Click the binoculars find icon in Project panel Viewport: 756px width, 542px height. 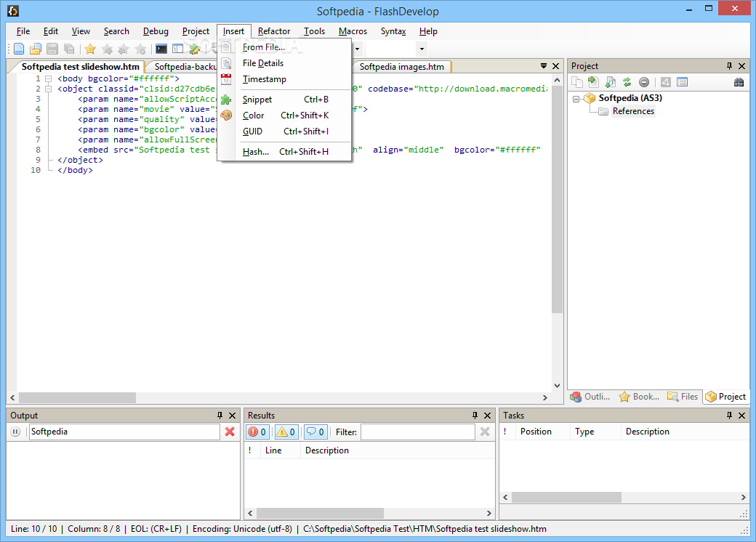pyautogui.click(x=739, y=82)
